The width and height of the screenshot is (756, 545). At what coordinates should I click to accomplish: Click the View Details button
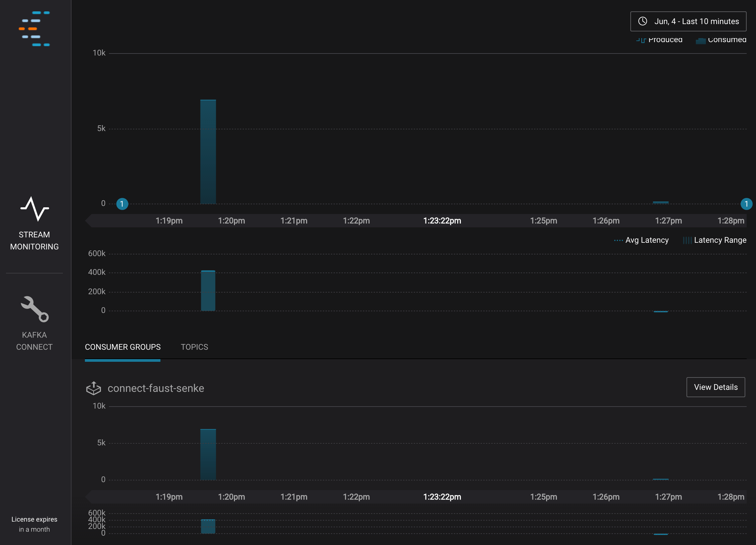(716, 387)
